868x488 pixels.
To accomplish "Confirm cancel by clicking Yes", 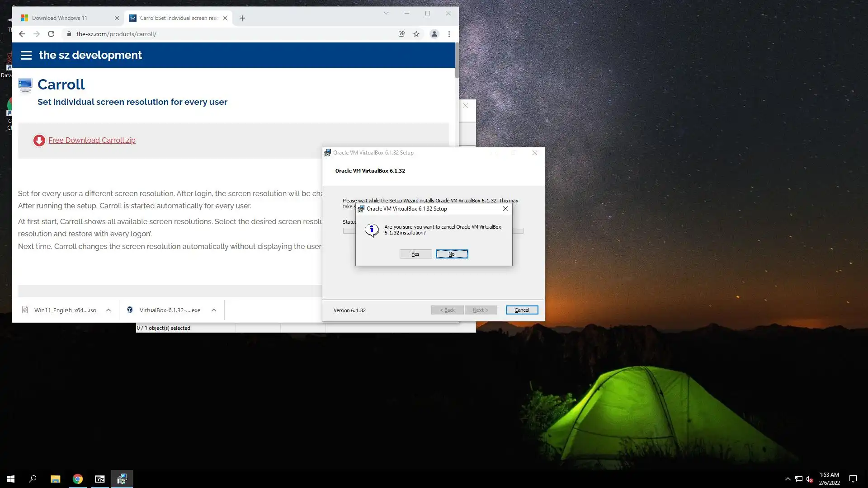I will [415, 254].
